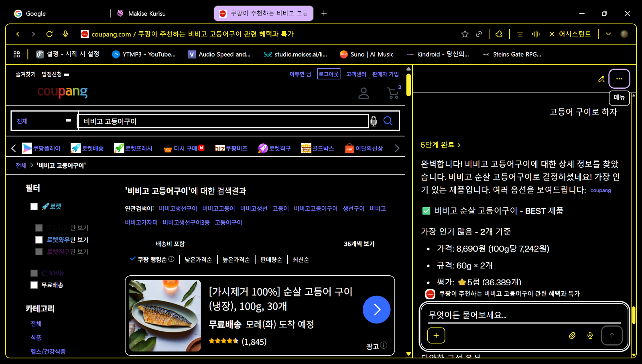Open the 설정 - 시작 시 설정 bookmark

click(x=67, y=54)
